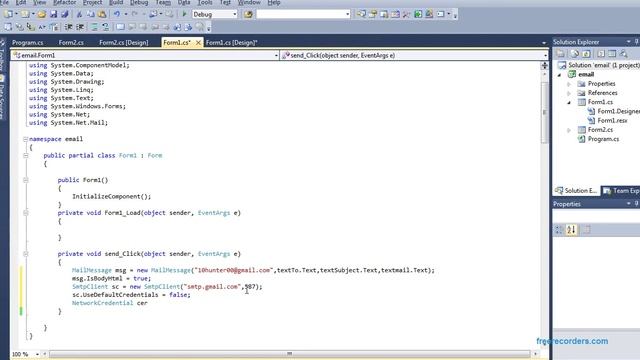Click Display Object Member List icon

click(8, 27)
